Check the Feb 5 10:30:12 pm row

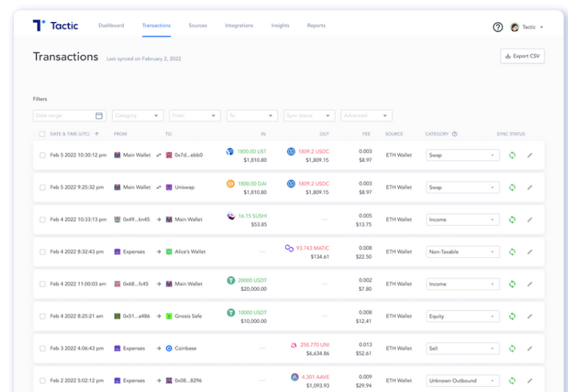43,155
